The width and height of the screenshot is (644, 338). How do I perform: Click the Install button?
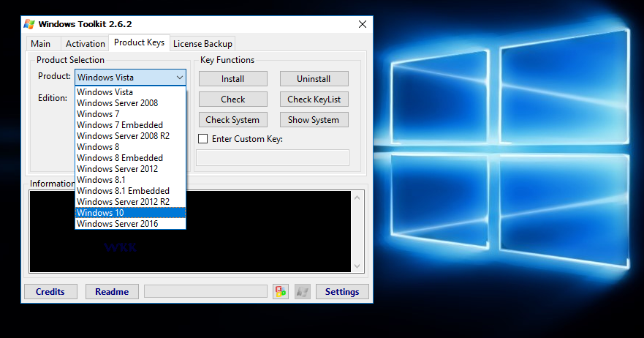point(233,78)
